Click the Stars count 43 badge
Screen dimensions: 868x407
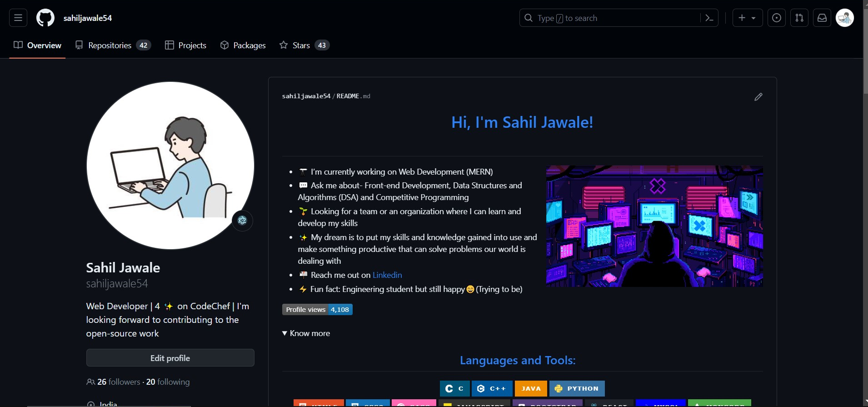pyautogui.click(x=322, y=45)
